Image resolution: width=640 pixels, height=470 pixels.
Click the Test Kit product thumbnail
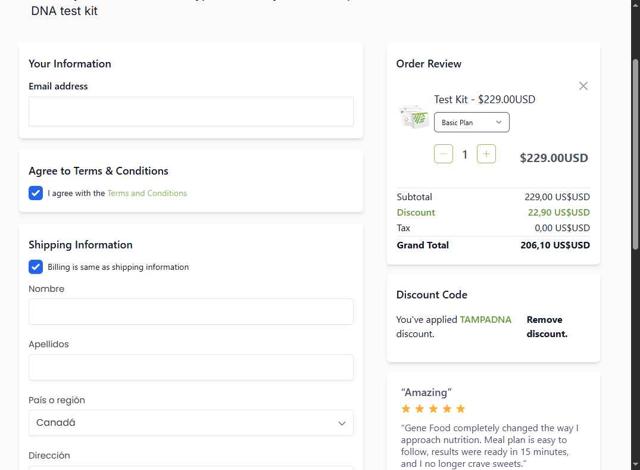(x=414, y=117)
